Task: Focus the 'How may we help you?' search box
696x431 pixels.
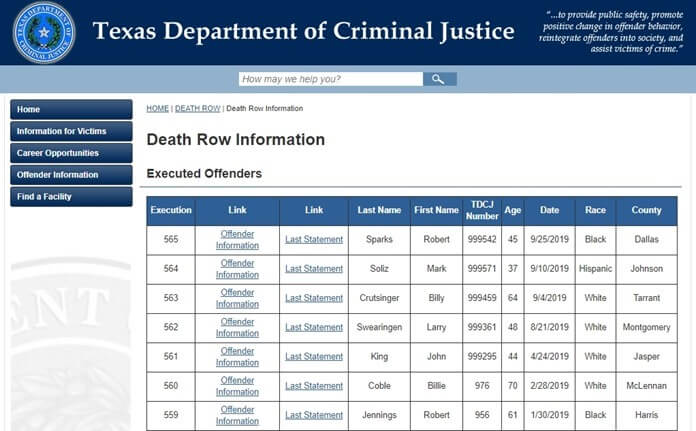Action: [x=331, y=79]
